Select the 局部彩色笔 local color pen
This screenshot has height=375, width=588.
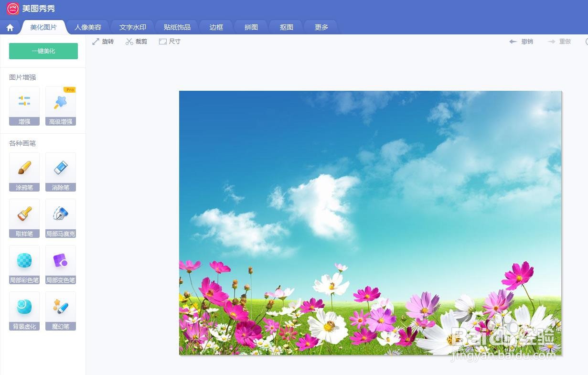pyautogui.click(x=24, y=264)
